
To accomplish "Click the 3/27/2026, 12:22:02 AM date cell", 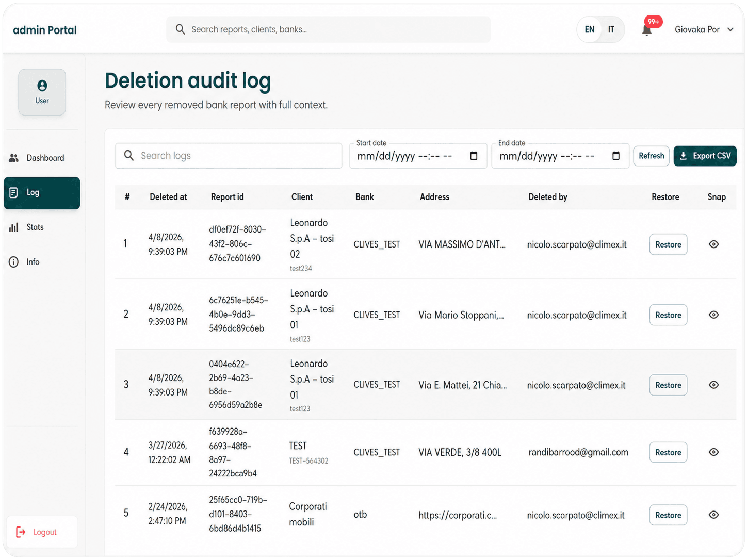I will pyautogui.click(x=169, y=452).
